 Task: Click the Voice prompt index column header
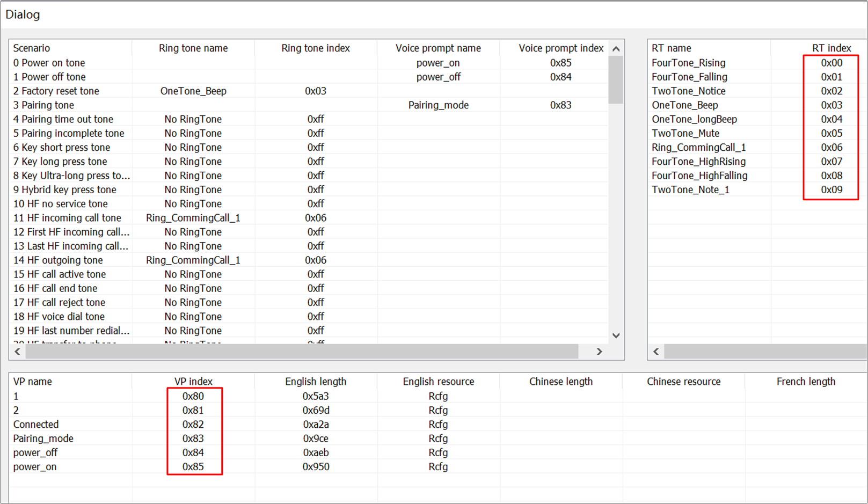point(561,48)
